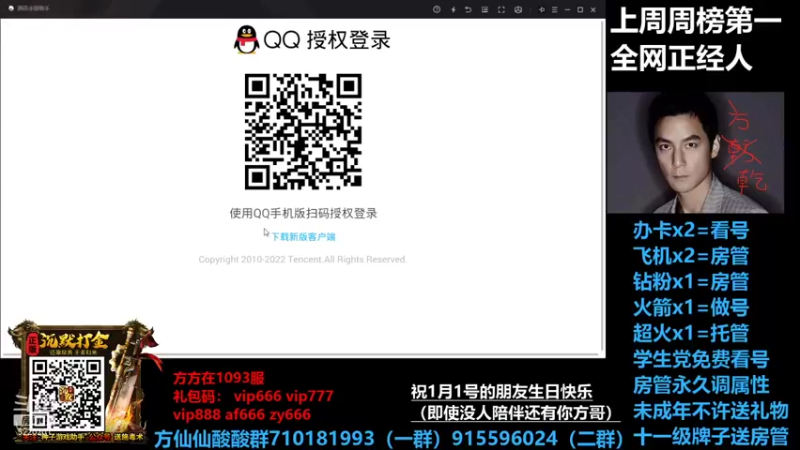Click the group number 915596024

[x=504, y=439]
